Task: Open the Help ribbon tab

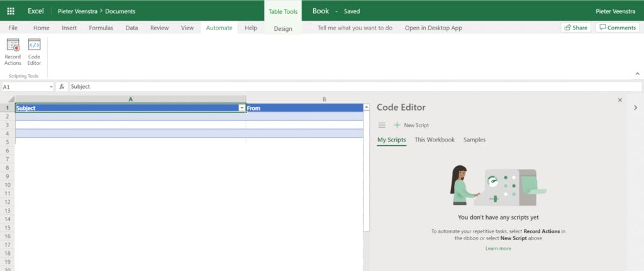Action: [251, 28]
